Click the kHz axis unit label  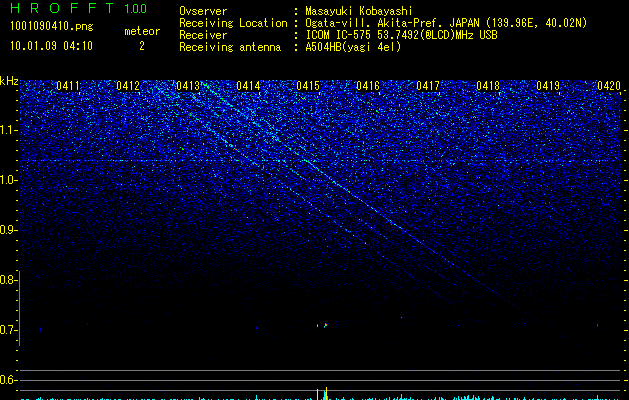point(9,81)
